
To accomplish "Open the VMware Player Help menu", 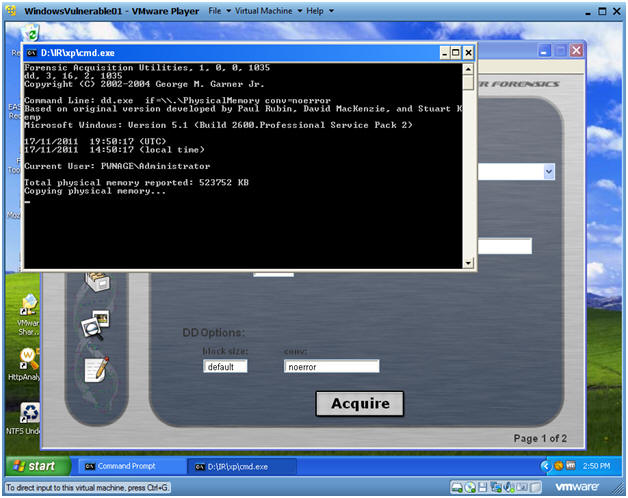I will (319, 11).
